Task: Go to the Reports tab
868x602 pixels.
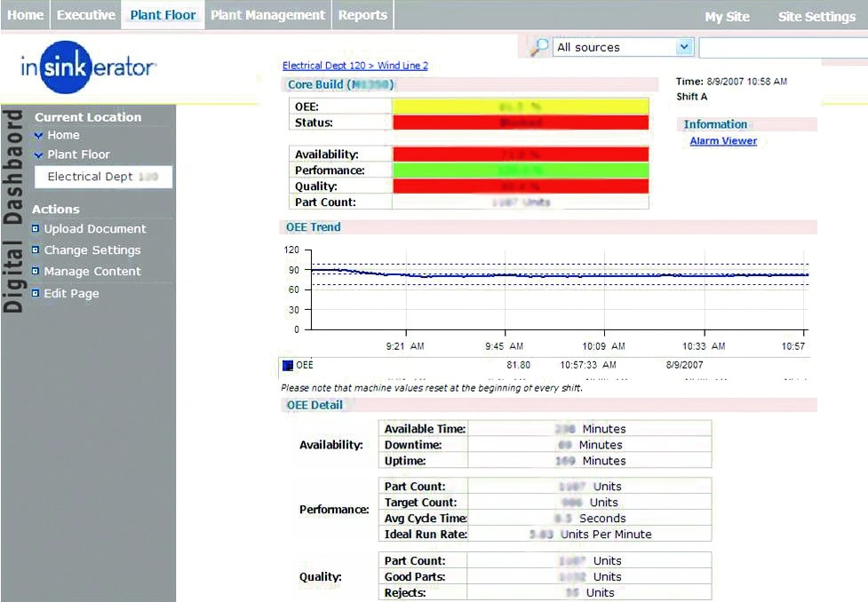Action: pos(362,15)
